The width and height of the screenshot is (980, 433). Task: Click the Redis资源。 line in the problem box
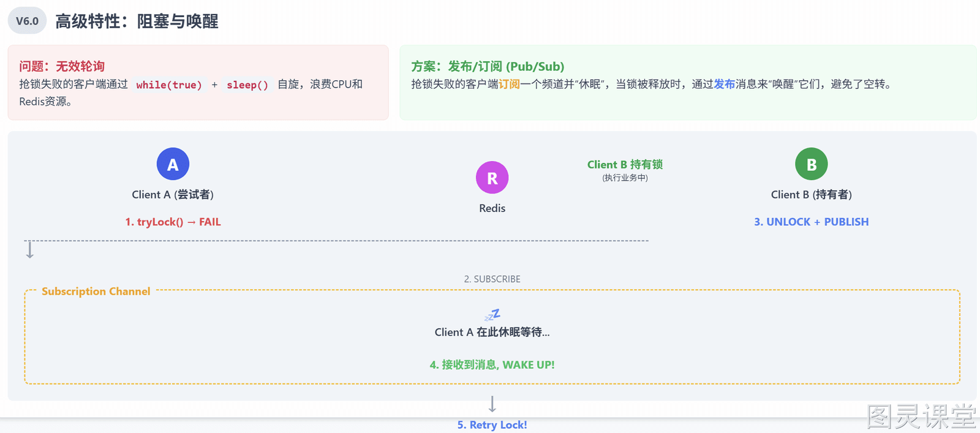[x=47, y=102]
